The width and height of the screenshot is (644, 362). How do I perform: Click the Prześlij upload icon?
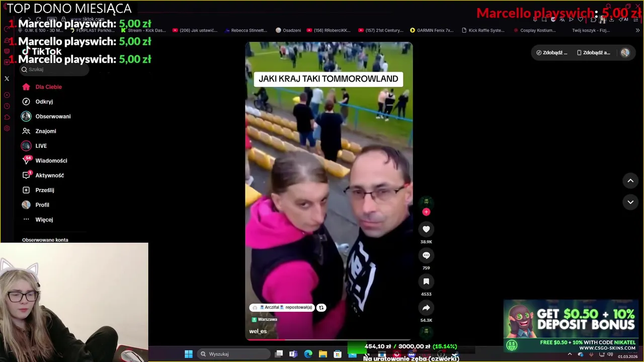26,190
